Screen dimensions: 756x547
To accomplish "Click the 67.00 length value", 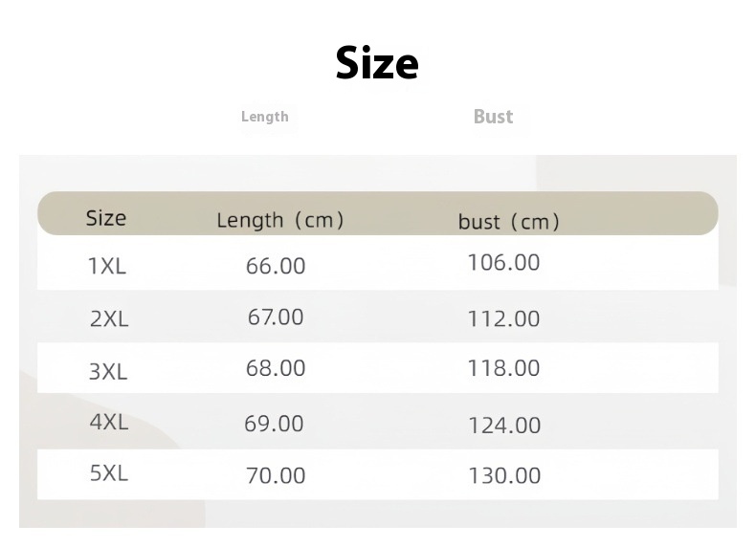I will [x=276, y=317].
